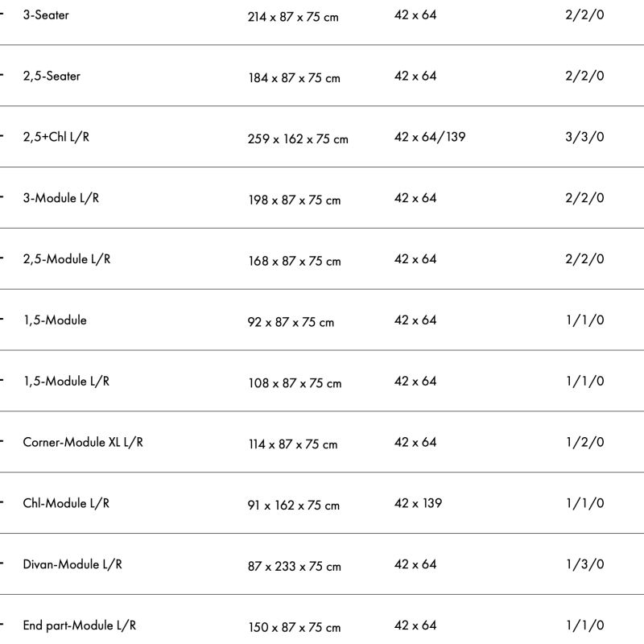The width and height of the screenshot is (644, 644).
Task: Click the 3-Seater row label
Action: coord(46,15)
